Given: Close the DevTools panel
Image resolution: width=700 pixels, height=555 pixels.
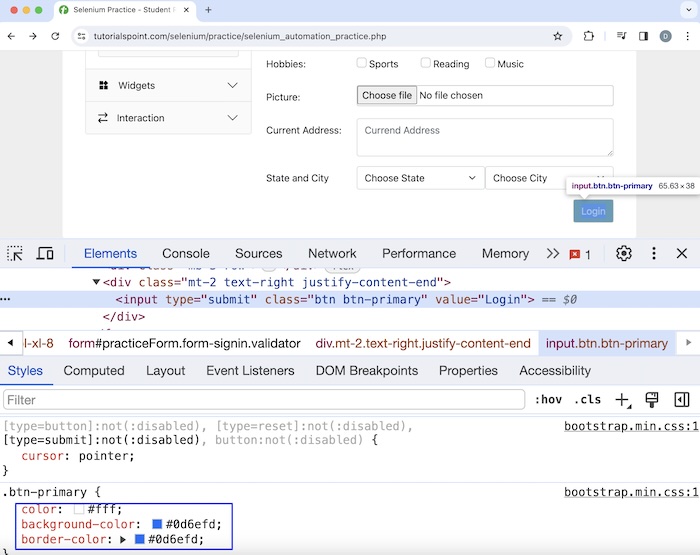Looking at the screenshot, I should tap(682, 254).
